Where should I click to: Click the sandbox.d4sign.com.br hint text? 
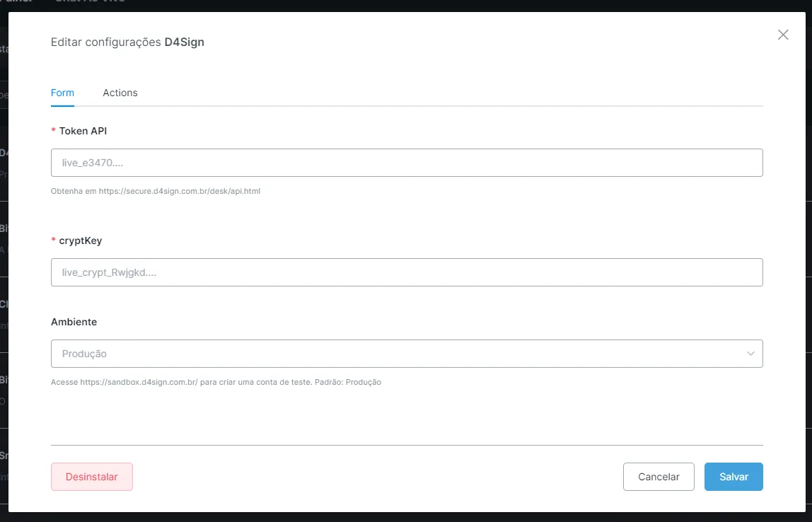(216, 382)
